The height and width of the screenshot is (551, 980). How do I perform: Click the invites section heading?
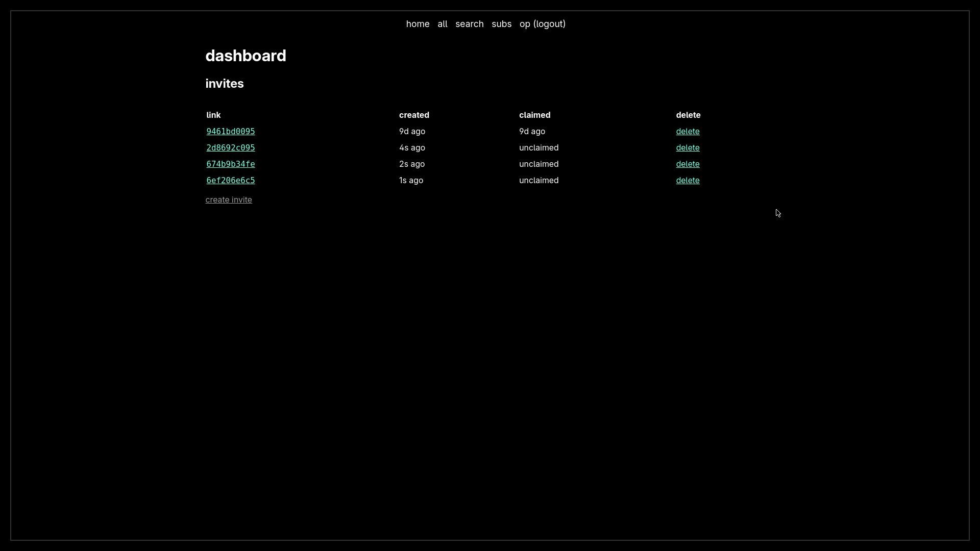(x=225, y=84)
